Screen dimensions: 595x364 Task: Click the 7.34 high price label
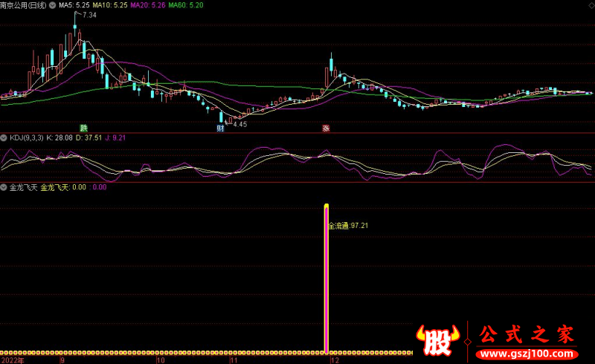[89, 16]
